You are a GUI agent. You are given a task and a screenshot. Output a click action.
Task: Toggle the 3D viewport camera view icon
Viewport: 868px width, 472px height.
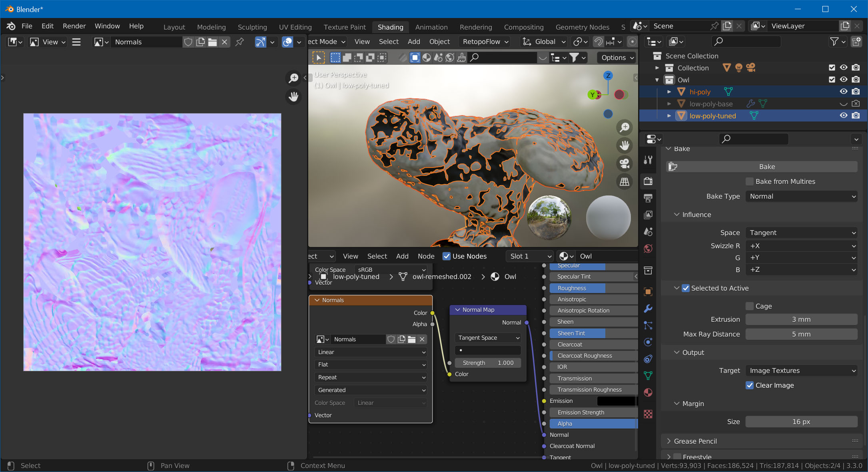625,163
